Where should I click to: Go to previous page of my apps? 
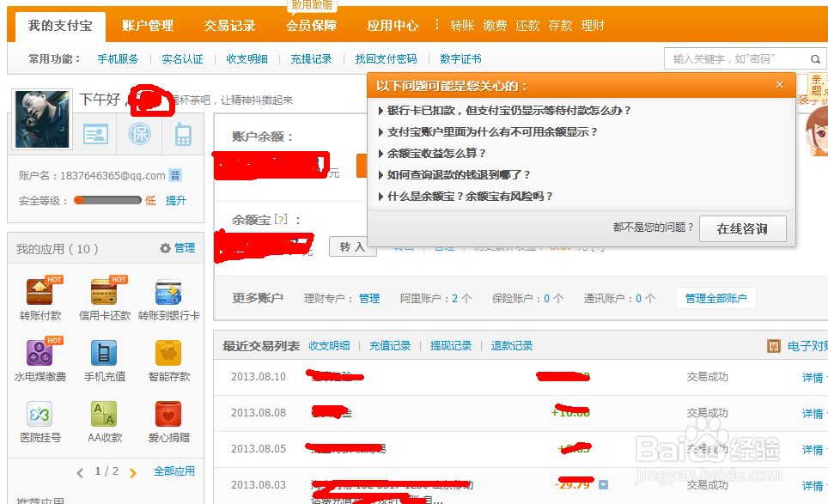pos(80,473)
